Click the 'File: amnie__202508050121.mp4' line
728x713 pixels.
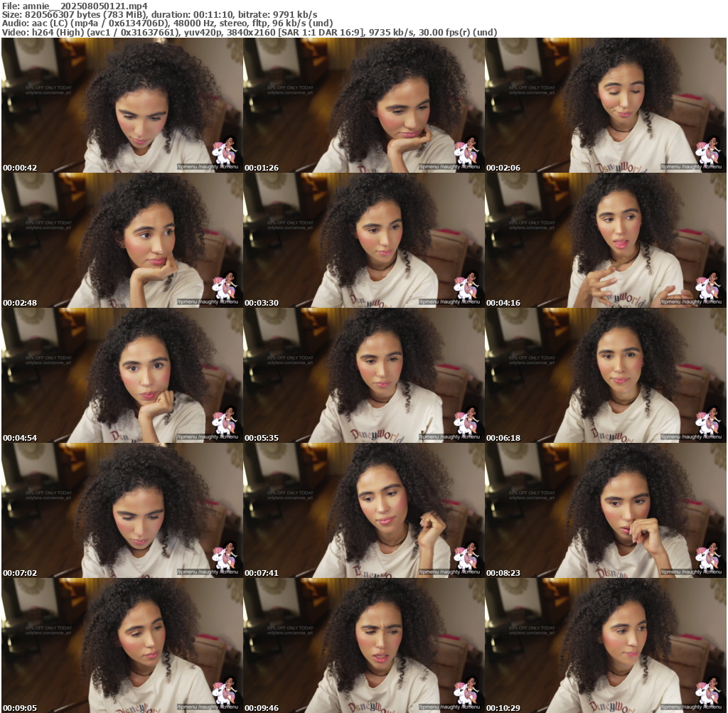tap(75, 6)
